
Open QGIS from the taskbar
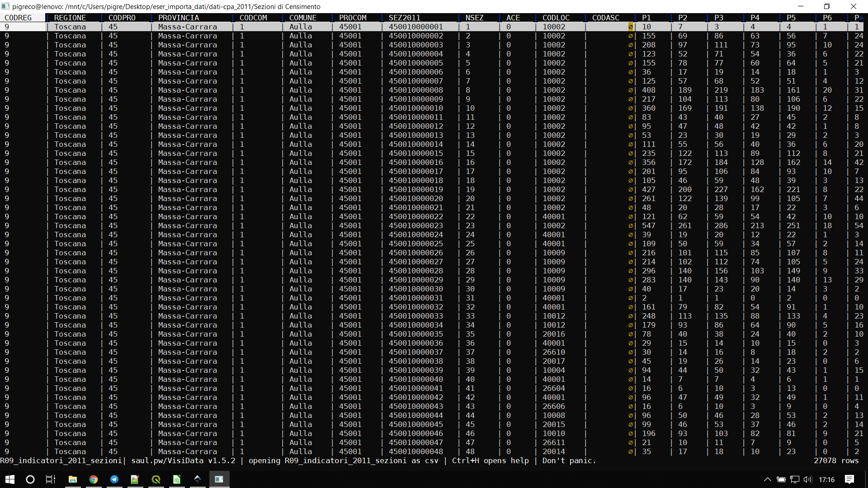click(x=156, y=479)
